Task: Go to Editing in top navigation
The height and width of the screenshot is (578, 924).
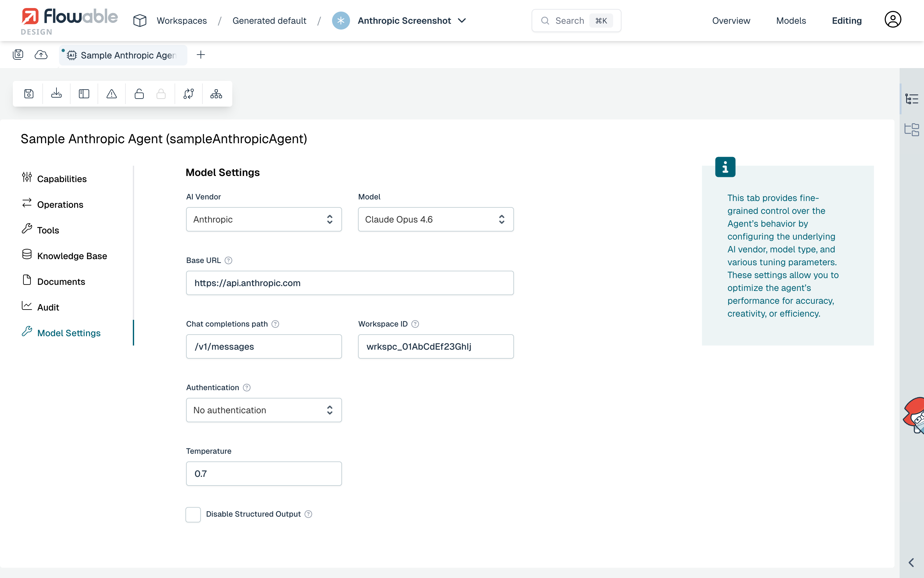Action: (846, 21)
